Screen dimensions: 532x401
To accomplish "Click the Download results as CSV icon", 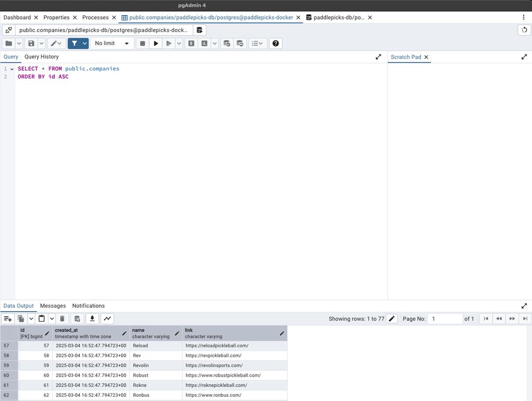I will [92, 319].
